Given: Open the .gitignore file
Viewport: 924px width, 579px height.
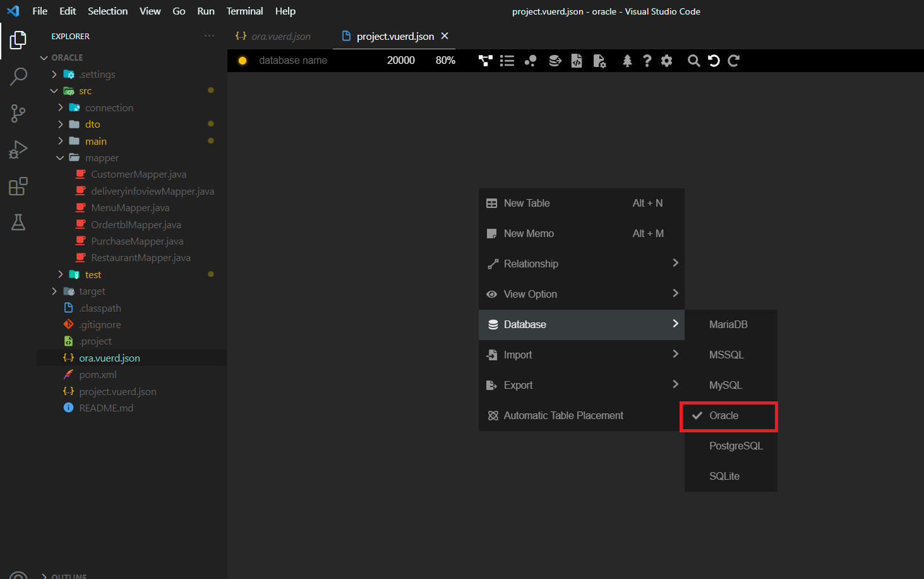Looking at the screenshot, I should [x=131, y=325].
